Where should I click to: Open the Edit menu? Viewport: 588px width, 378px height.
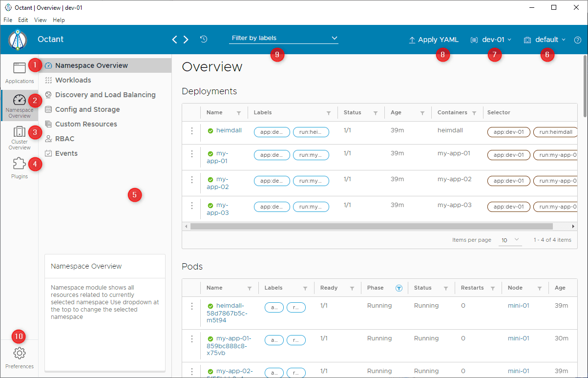(23, 20)
